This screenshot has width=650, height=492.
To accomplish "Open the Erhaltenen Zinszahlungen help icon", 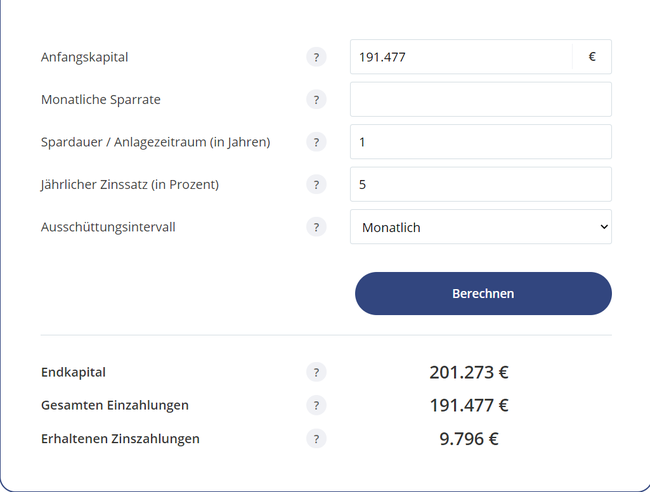I will tap(316, 439).
